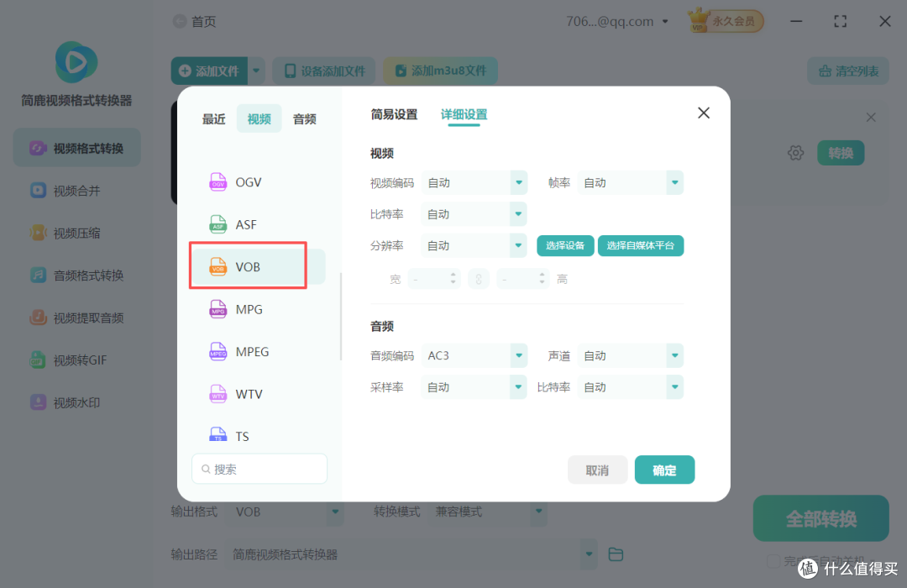Open the 输出路径 dropdown
Image resolution: width=907 pixels, height=588 pixels.
pos(412,554)
